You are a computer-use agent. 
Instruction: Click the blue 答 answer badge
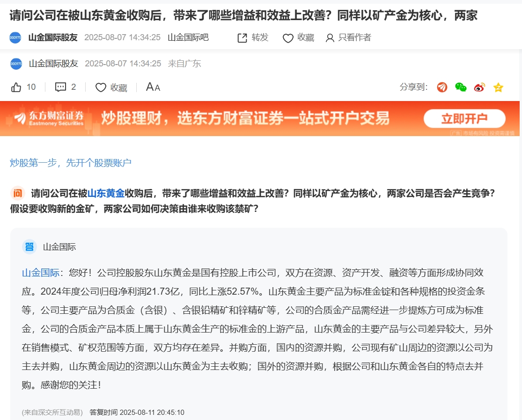(29, 247)
